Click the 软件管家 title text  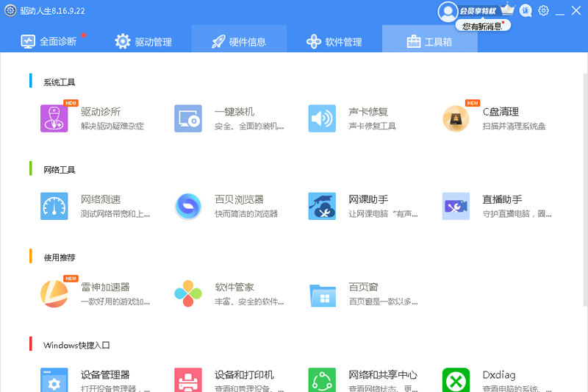pyautogui.click(x=234, y=288)
